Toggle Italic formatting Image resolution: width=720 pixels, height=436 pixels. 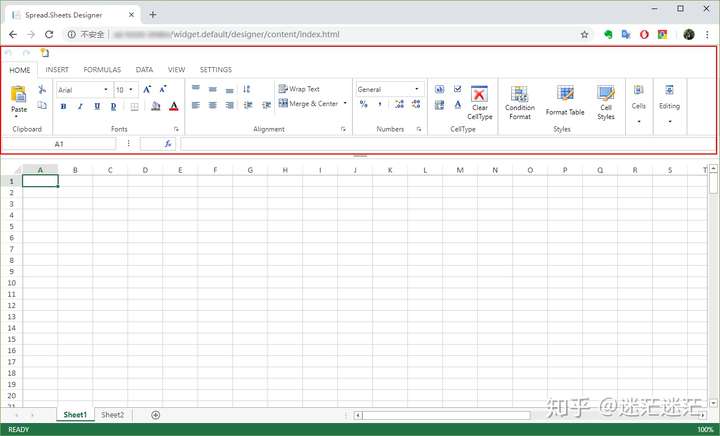[x=80, y=106]
